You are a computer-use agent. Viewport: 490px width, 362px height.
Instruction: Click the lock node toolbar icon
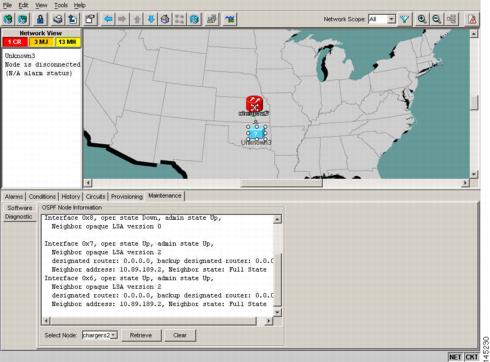click(40, 19)
